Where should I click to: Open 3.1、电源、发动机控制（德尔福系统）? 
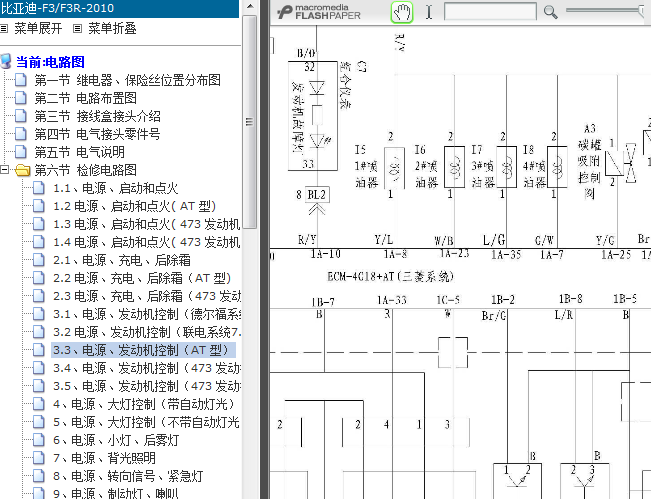pos(147,314)
